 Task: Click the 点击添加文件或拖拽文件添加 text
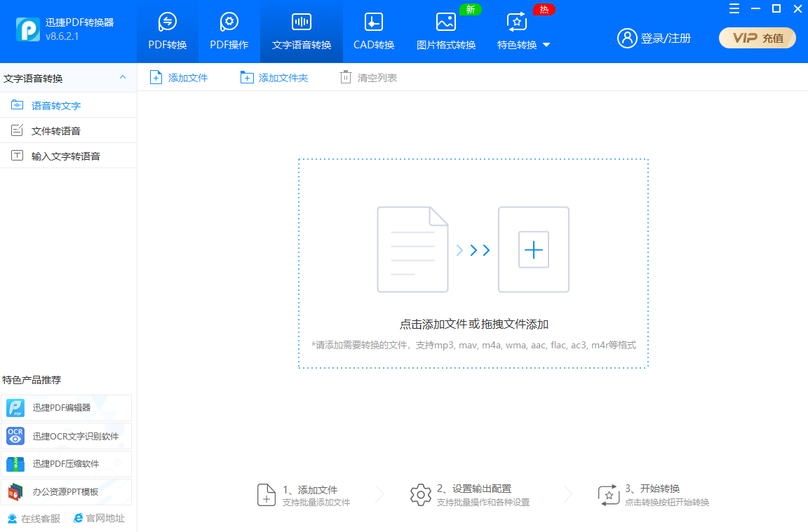(x=473, y=324)
